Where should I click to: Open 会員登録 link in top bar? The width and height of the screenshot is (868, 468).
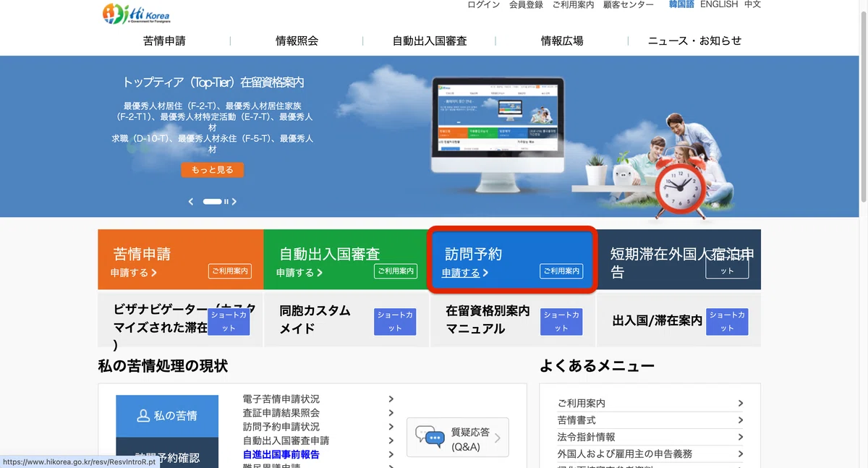[526, 4]
